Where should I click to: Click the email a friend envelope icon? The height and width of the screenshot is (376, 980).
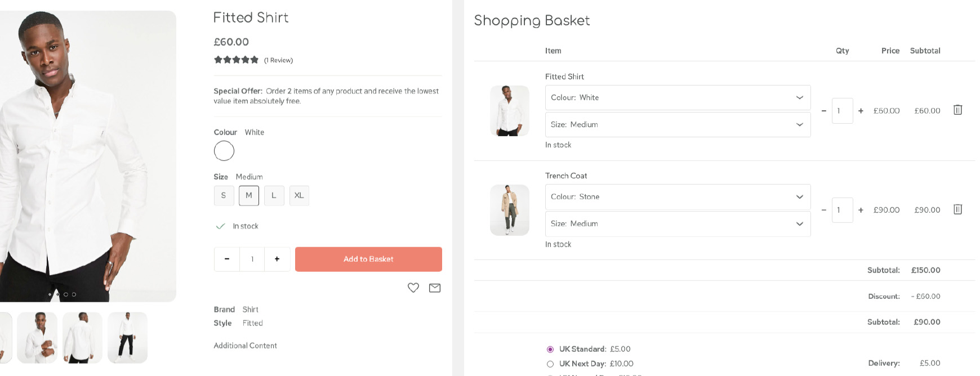(x=435, y=288)
